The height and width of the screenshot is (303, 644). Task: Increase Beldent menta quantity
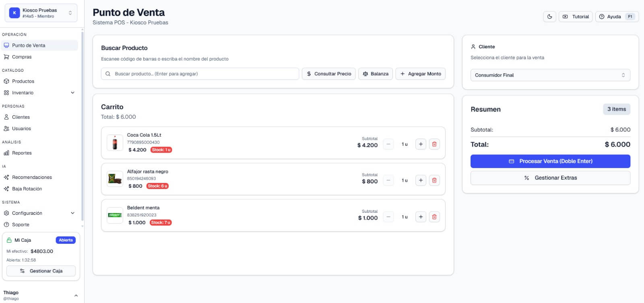421,217
